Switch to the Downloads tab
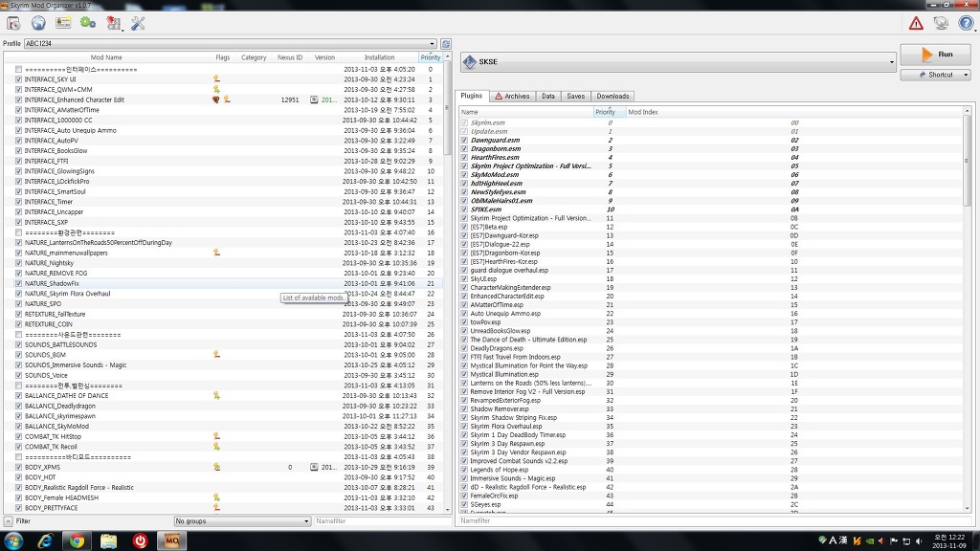The image size is (980, 551). pos(612,97)
